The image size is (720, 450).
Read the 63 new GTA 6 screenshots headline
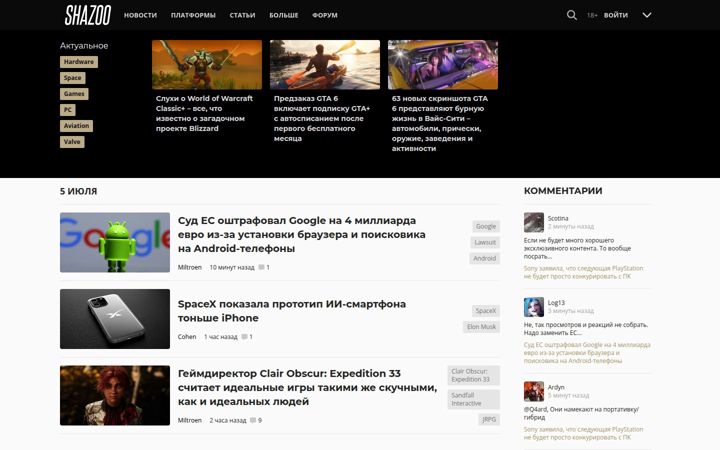(x=439, y=124)
